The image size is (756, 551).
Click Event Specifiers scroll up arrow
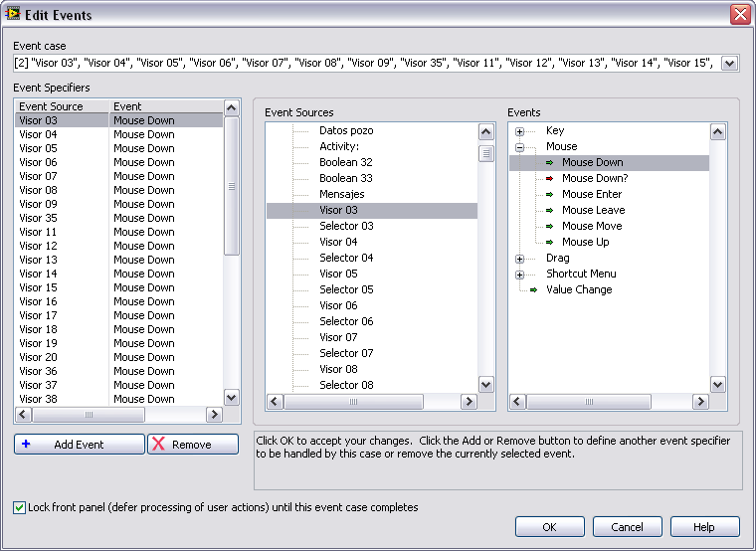click(x=232, y=108)
